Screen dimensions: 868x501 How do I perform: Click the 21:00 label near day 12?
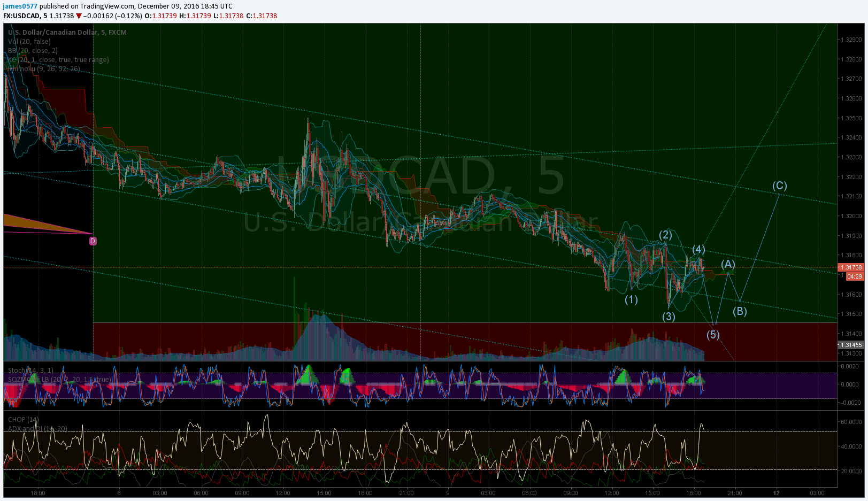coord(735,493)
